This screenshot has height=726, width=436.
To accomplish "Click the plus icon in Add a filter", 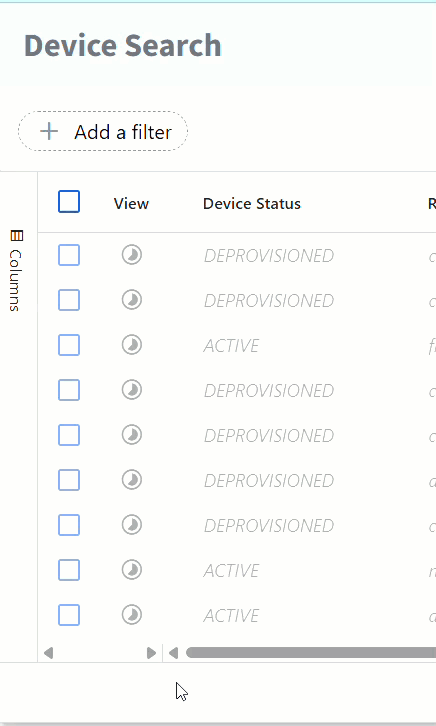I will pyautogui.click(x=49, y=131).
